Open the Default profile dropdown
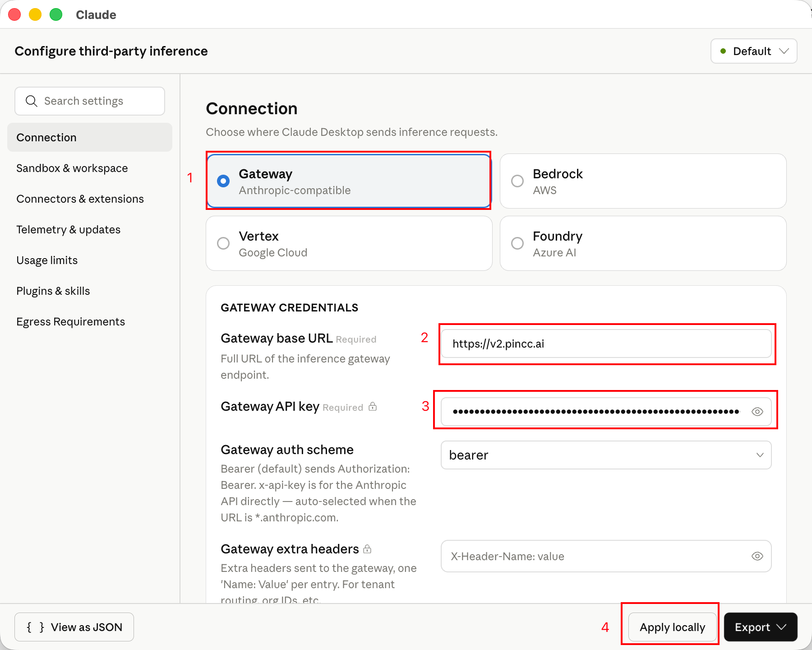This screenshot has width=812, height=650. click(x=754, y=51)
